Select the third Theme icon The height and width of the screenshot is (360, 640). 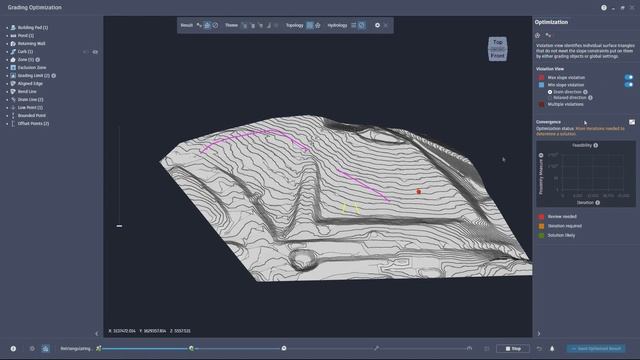(x=260, y=25)
